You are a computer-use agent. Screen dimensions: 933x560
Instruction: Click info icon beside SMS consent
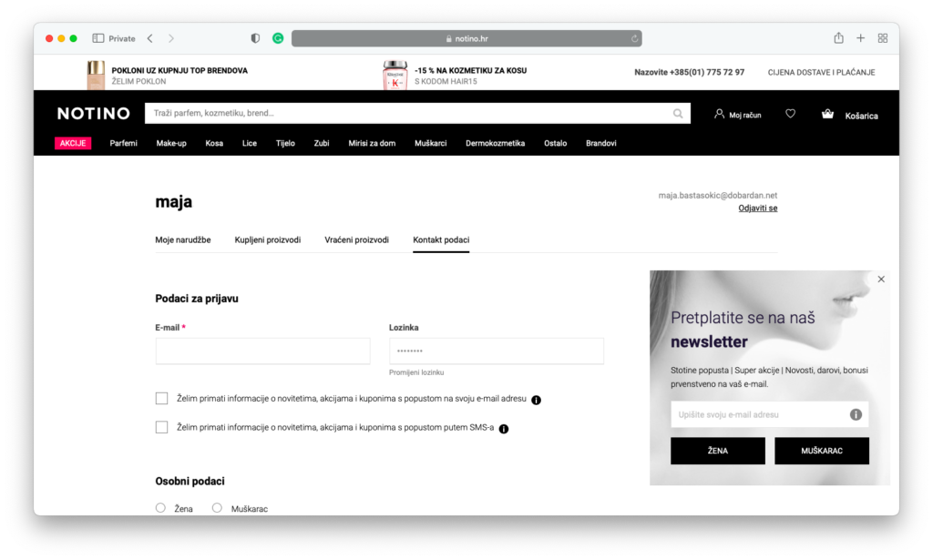coord(504,429)
